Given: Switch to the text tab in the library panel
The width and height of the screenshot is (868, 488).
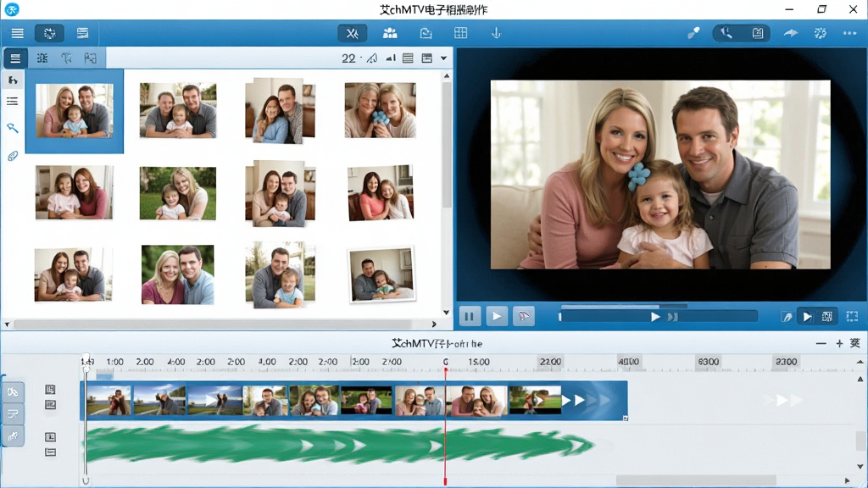Looking at the screenshot, I should pos(66,58).
